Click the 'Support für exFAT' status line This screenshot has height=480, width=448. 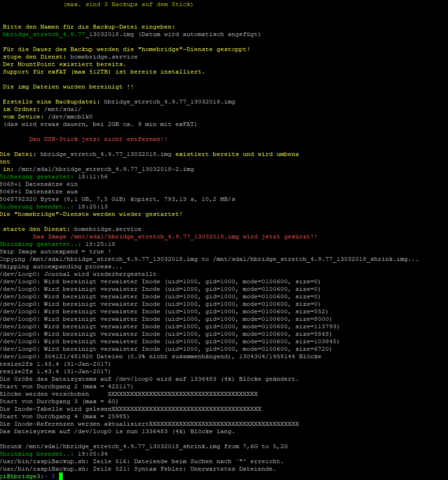(x=104, y=72)
